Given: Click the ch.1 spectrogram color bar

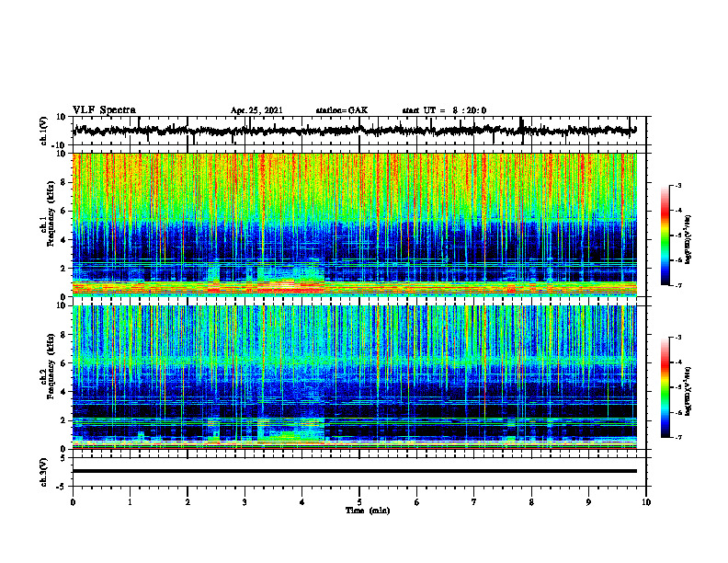Looking at the screenshot, I should click(665, 236).
